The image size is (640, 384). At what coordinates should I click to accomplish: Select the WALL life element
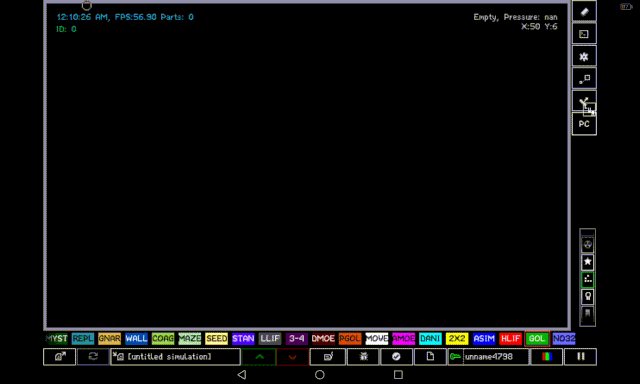pos(136,339)
